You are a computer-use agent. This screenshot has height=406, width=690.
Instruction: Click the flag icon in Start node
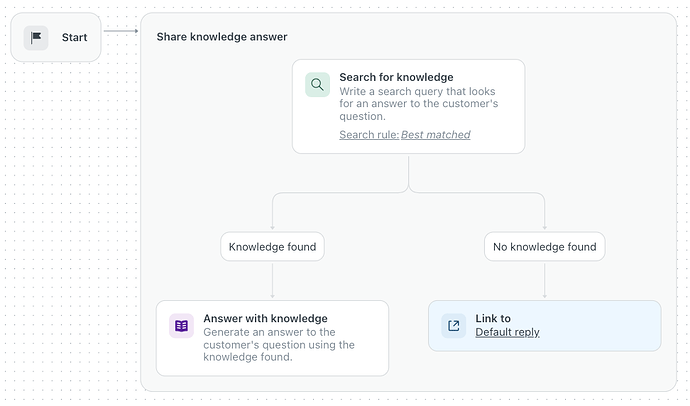(36, 38)
